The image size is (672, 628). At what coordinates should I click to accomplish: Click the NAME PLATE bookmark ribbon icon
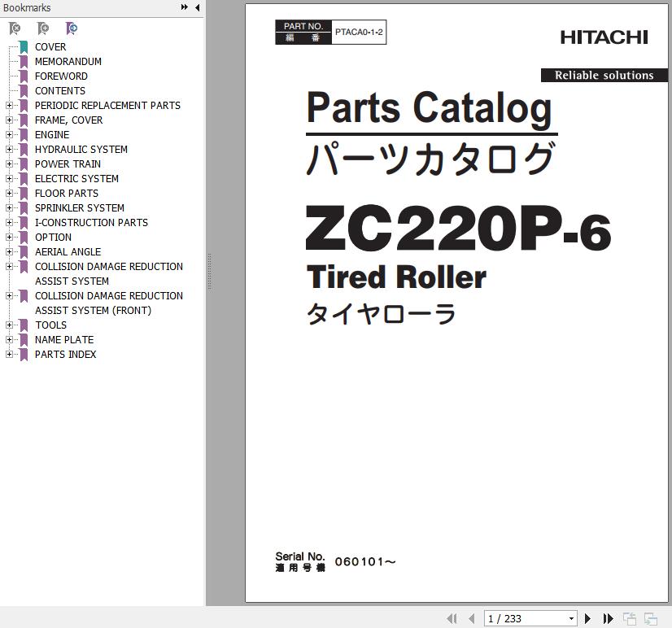[24, 339]
